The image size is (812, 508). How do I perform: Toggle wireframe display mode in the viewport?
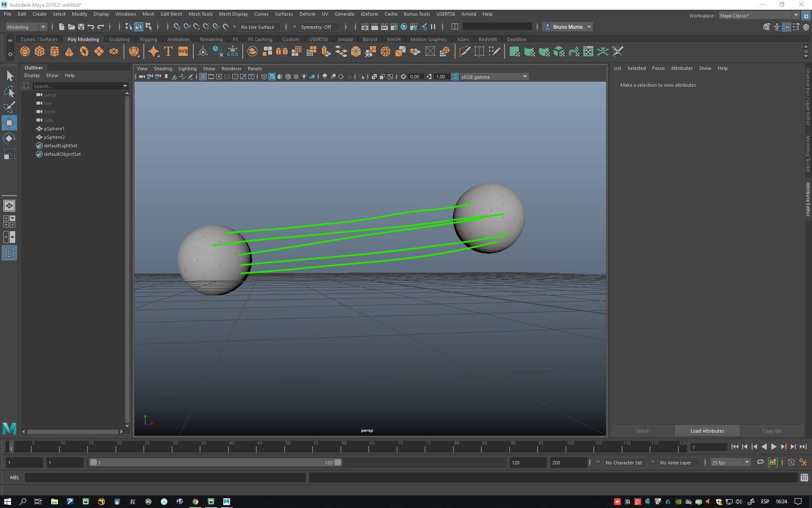263,77
